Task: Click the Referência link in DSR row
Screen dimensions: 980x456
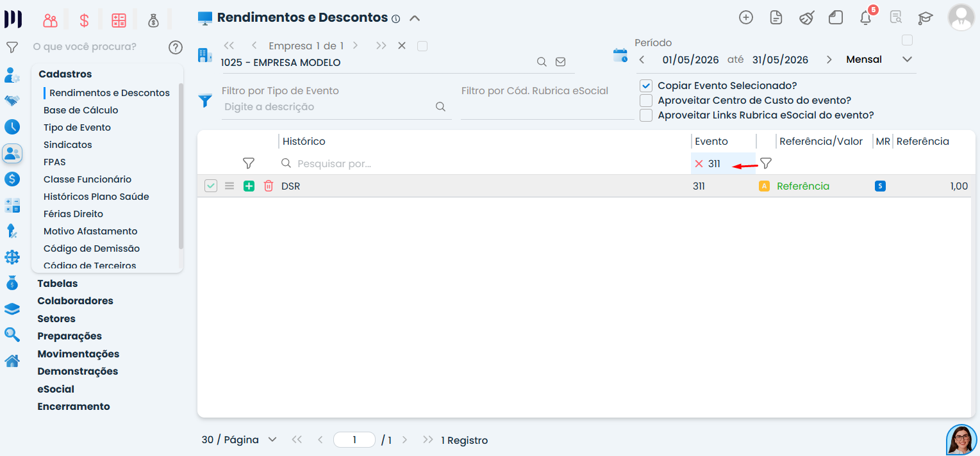Action: (803, 186)
